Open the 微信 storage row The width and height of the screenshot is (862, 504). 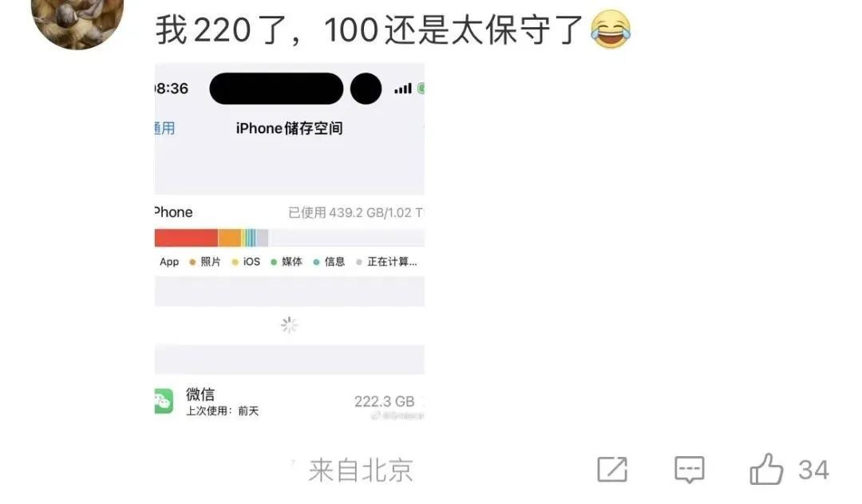click(x=289, y=401)
